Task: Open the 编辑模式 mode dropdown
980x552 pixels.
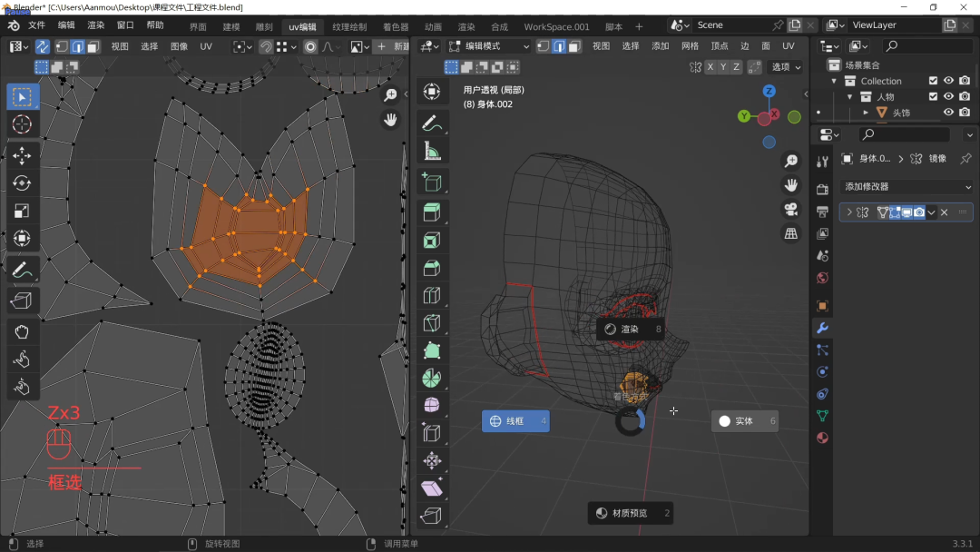Action: (489, 46)
